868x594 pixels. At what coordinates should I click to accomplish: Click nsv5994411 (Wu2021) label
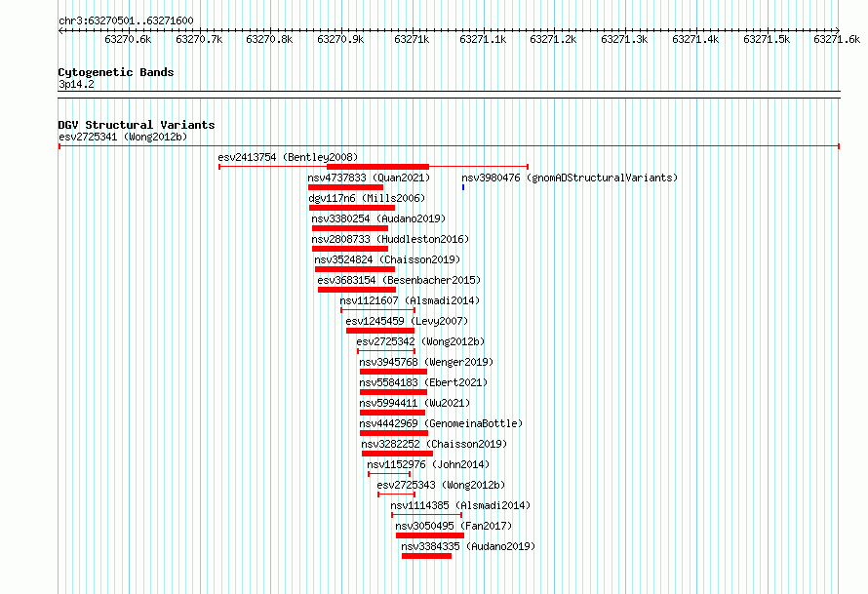point(414,403)
